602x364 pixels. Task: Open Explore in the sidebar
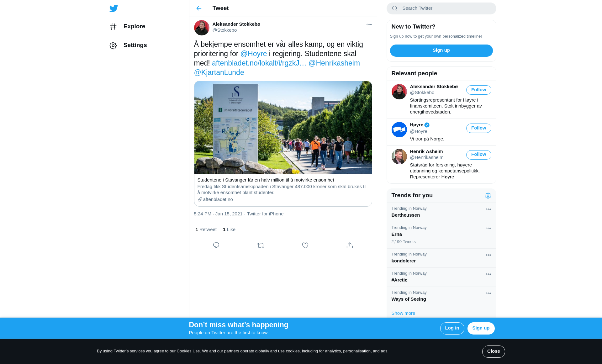click(x=134, y=27)
